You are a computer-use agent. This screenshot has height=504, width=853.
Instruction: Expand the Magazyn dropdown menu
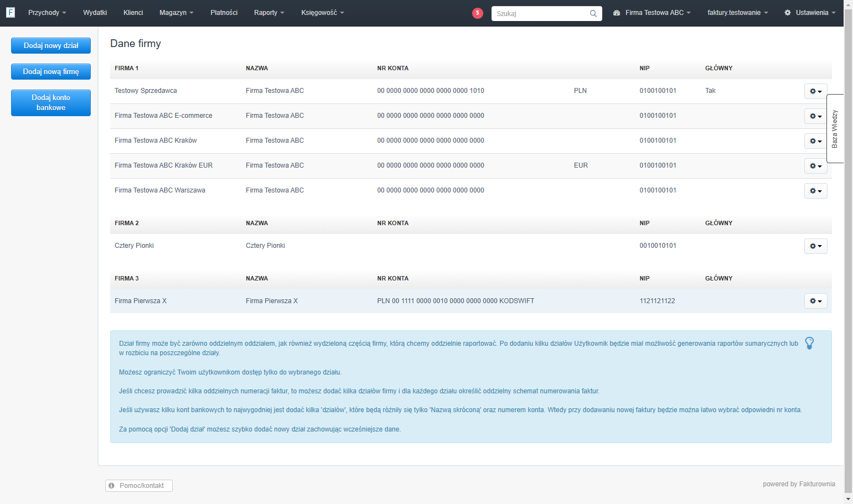click(x=177, y=13)
